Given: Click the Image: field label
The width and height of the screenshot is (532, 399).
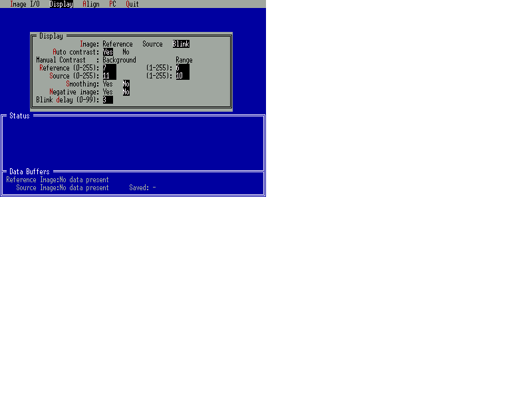Looking at the screenshot, I should pos(89,44).
